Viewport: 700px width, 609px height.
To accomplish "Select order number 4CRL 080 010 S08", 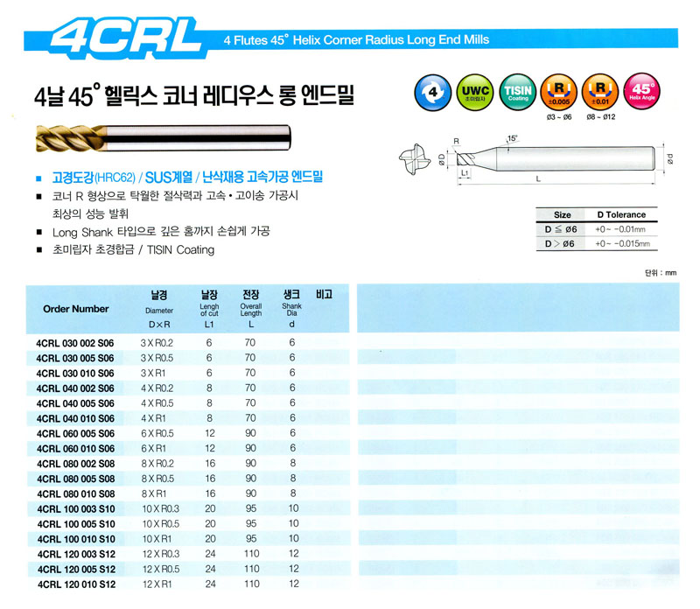I will click(76, 493).
